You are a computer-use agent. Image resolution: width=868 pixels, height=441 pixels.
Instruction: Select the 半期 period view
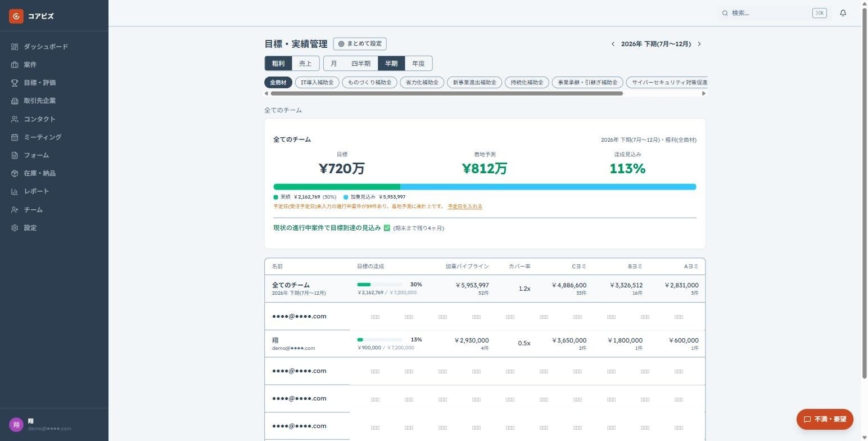pos(391,64)
